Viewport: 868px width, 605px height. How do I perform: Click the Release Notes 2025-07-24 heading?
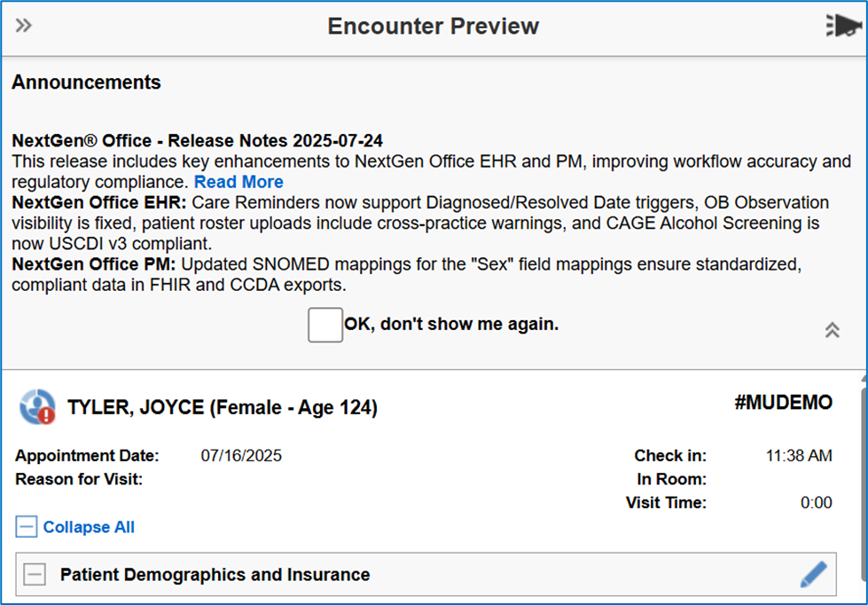pos(197,141)
